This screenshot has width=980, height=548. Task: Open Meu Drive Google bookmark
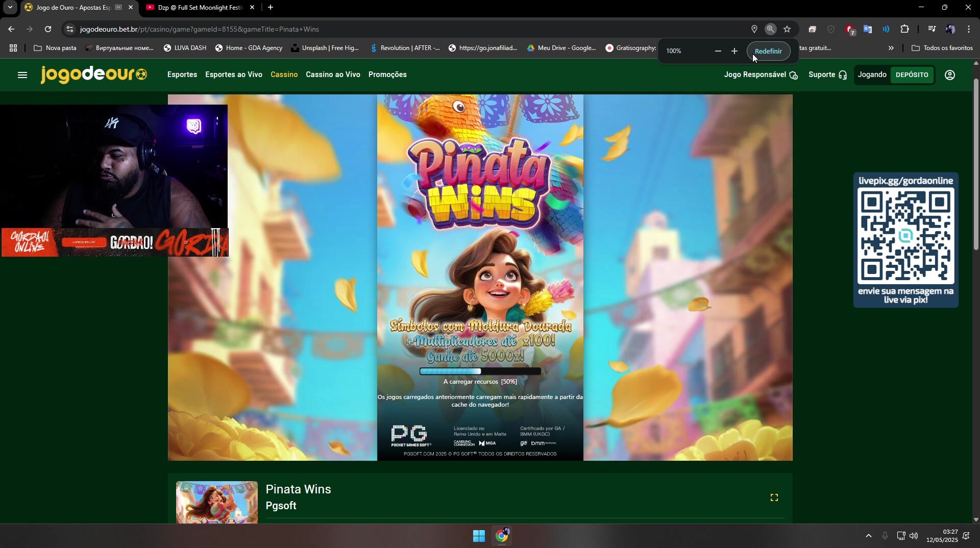click(x=561, y=48)
